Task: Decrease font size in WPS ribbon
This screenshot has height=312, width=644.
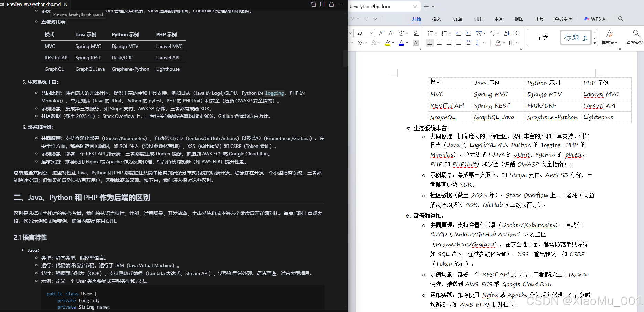Action: [391, 33]
